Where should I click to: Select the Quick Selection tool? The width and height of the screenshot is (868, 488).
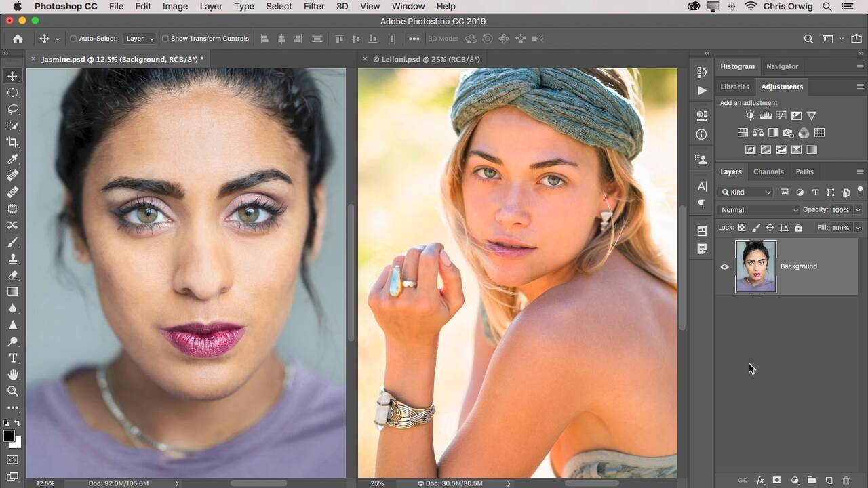(12, 125)
